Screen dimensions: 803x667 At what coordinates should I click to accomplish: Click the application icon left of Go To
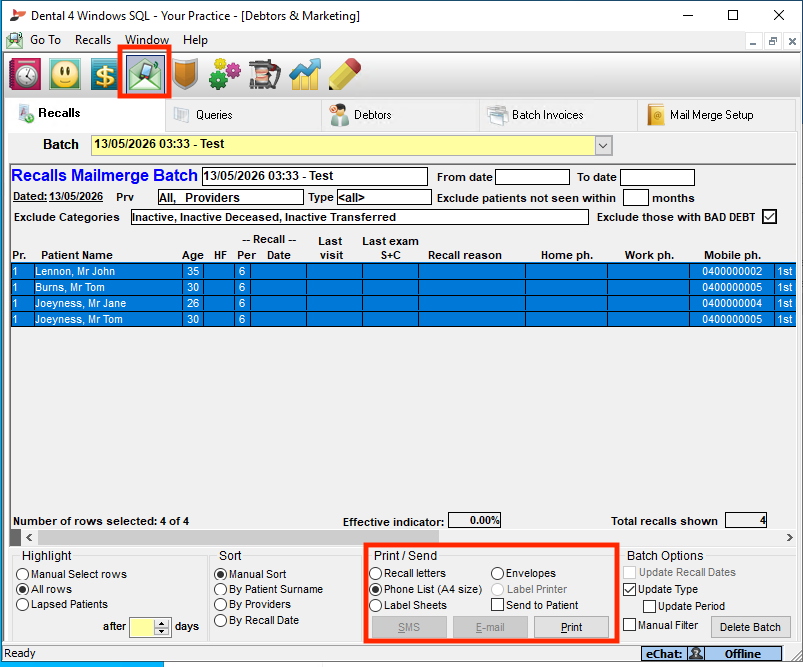14,40
